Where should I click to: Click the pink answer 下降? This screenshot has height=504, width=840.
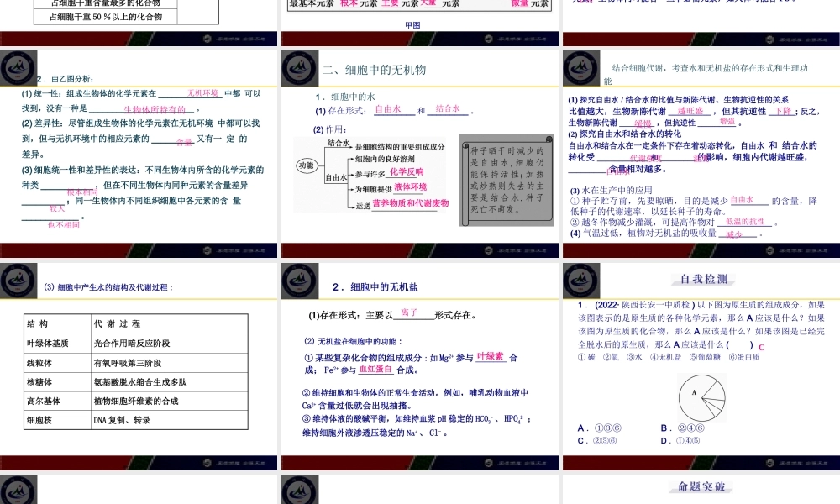tap(783, 111)
